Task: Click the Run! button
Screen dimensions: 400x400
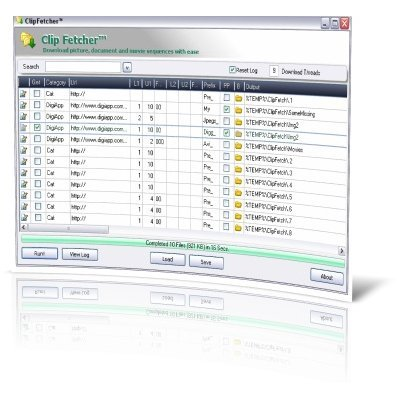Action: 40,253
